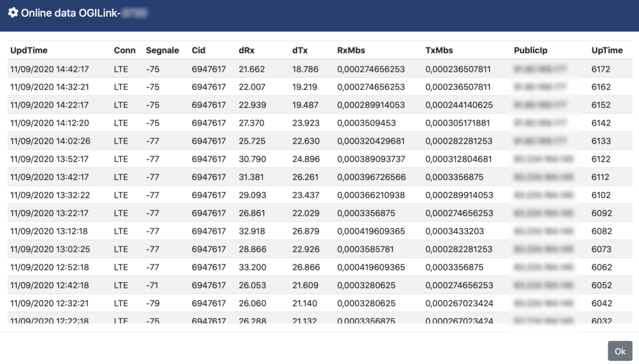Viewport: 639px width, 364px height.
Task: Click timestamp 11/09/2020 13:52:17
Action: tap(49, 159)
